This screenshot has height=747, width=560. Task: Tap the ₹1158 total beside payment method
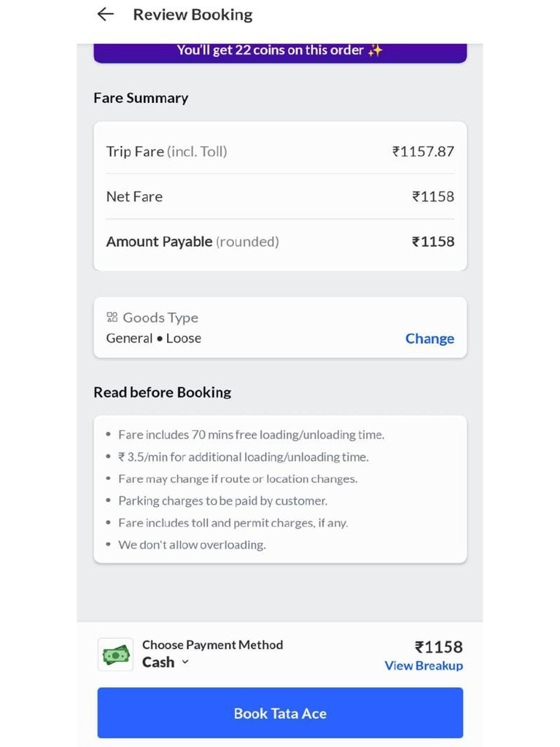(438, 647)
